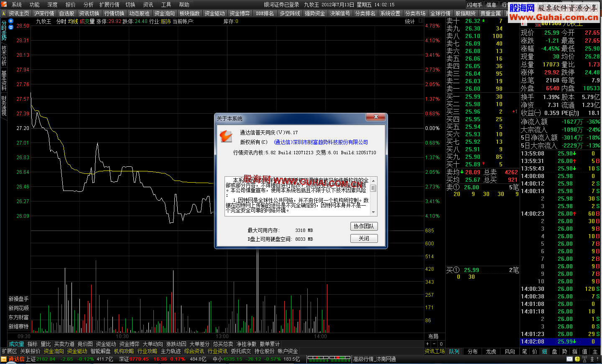The width and height of the screenshot is (602, 364).
Task: Switch to the 成交量 indicator tab
Action: (x=17, y=344)
